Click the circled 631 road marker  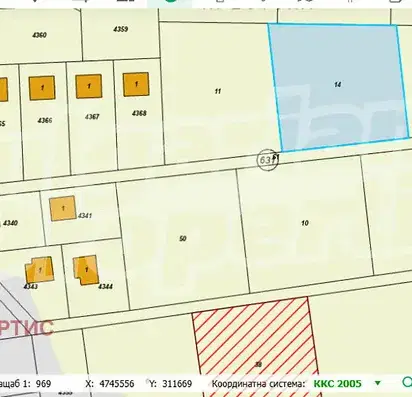[267, 160]
